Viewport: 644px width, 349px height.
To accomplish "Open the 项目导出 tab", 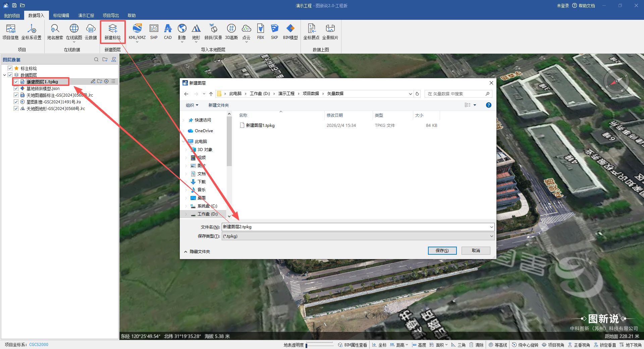I will [x=111, y=15].
